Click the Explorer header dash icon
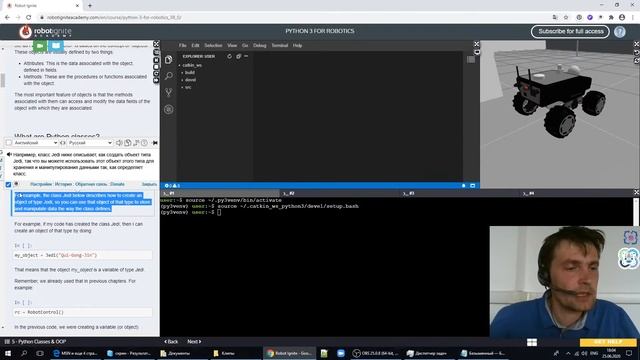The image size is (640, 360). [x=246, y=56]
